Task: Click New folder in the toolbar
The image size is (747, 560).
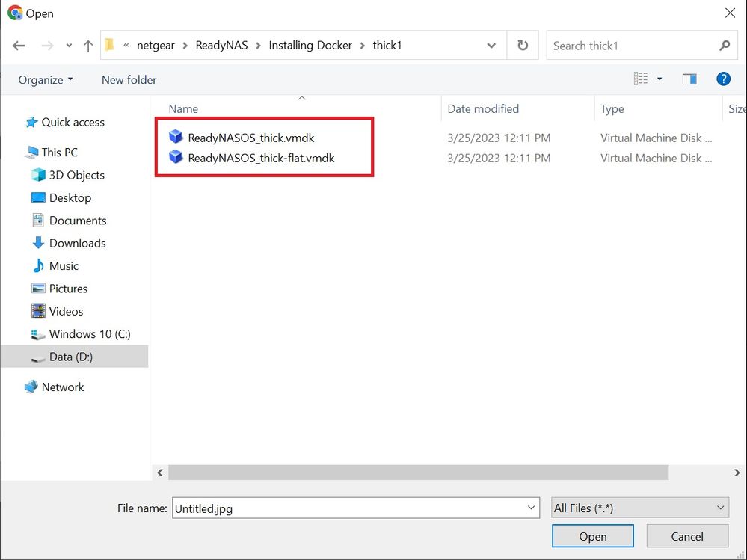Action: (x=129, y=79)
